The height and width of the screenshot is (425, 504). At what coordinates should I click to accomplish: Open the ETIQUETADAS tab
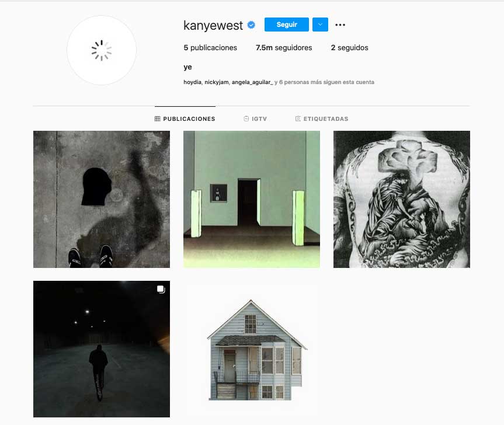point(321,119)
